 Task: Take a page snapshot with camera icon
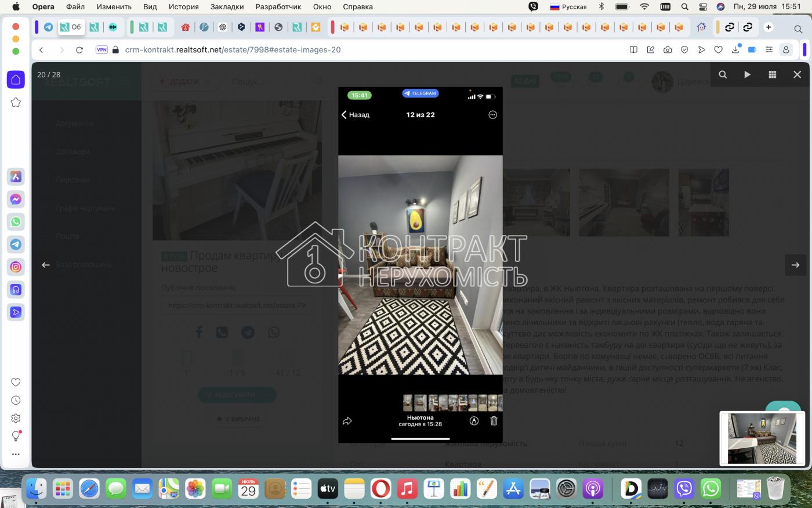click(668, 50)
